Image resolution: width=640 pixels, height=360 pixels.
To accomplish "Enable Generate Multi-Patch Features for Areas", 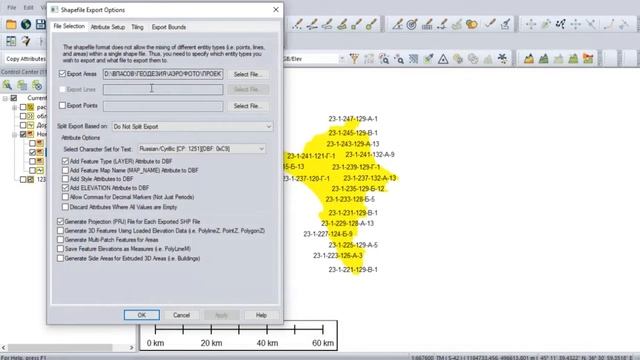I will (60, 240).
